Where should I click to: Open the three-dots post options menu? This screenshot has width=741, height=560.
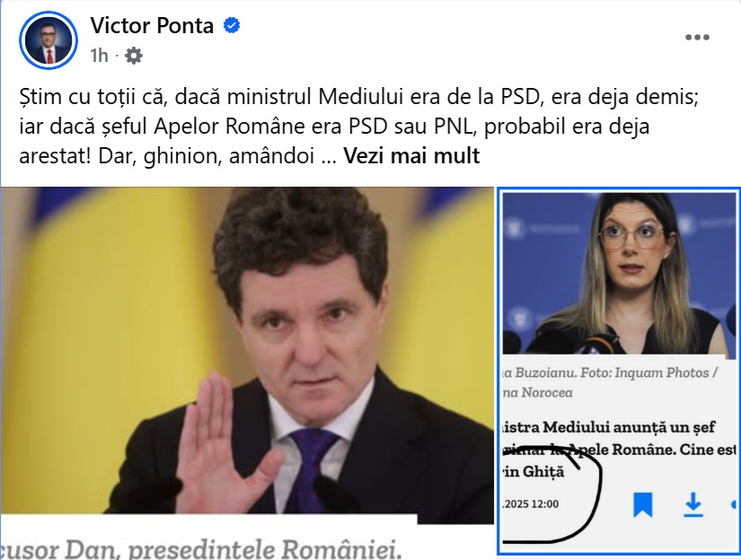tap(697, 38)
